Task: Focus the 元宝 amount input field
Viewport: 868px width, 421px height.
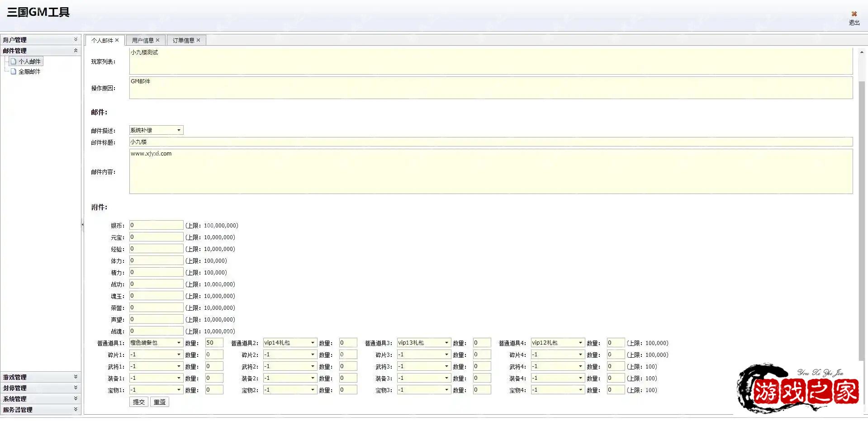Action: (156, 237)
